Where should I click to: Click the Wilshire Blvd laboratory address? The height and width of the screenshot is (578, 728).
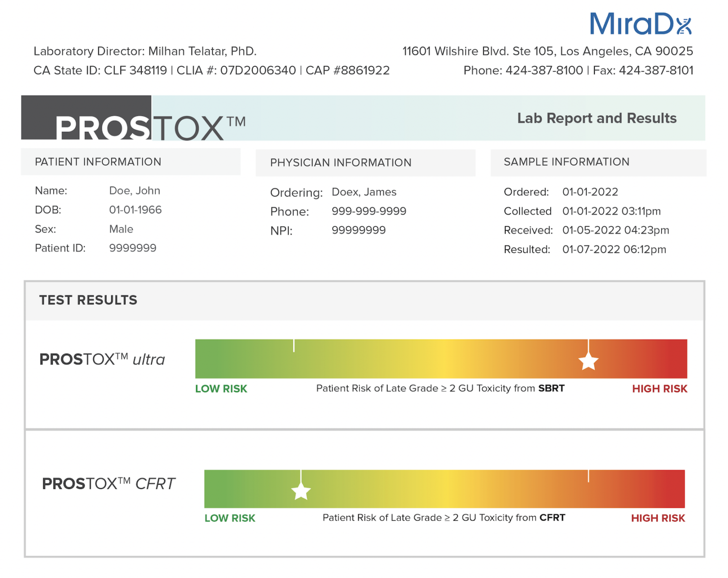547,51
